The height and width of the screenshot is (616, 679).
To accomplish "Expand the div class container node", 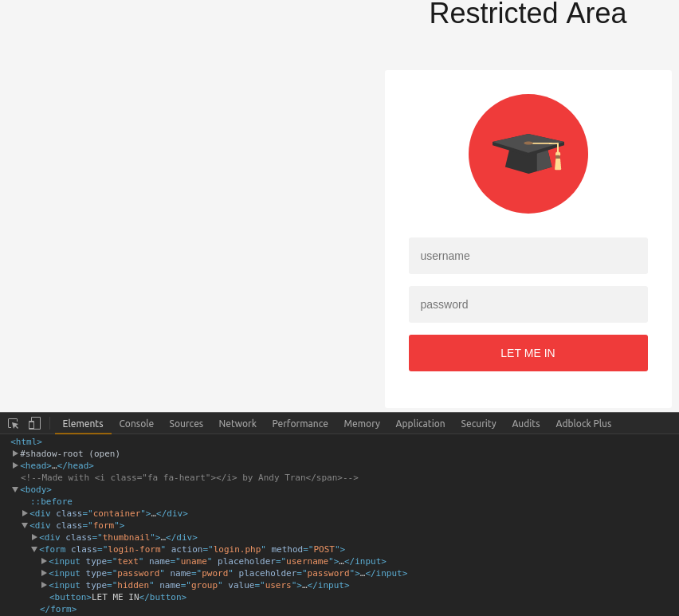I will coord(25,513).
